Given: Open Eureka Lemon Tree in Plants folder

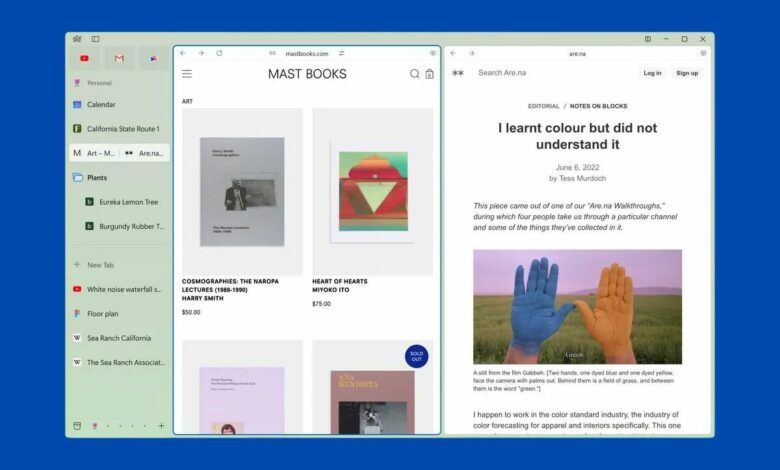Looking at the screenshot, I should 128,202.
